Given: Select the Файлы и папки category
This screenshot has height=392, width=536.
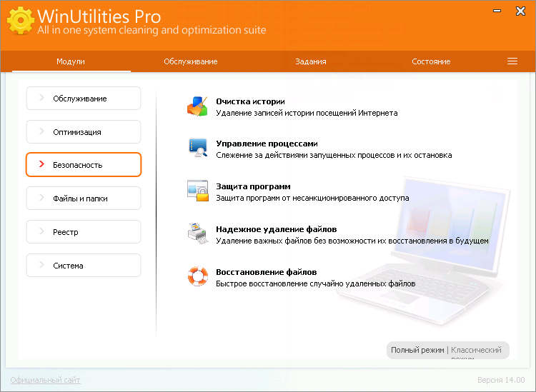Looking at the screenshot, I should tap(84, 198).
